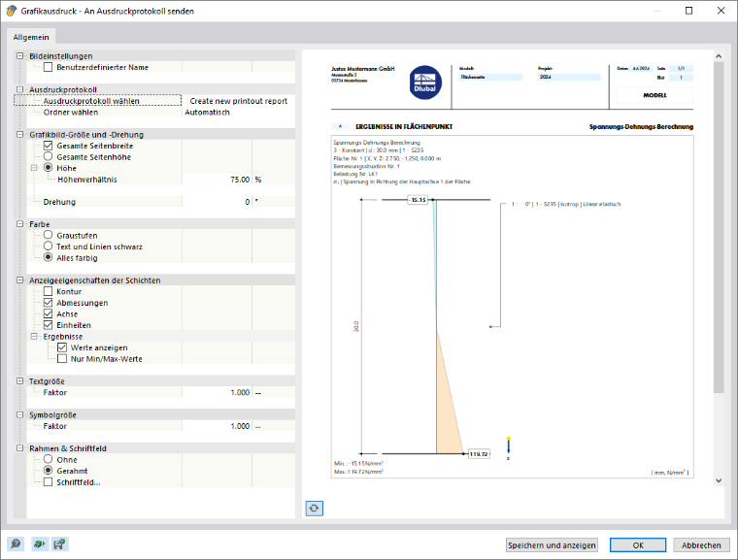
Task: Click the Drehung row label
Action: pyautogui.click(x=59, y=202)
